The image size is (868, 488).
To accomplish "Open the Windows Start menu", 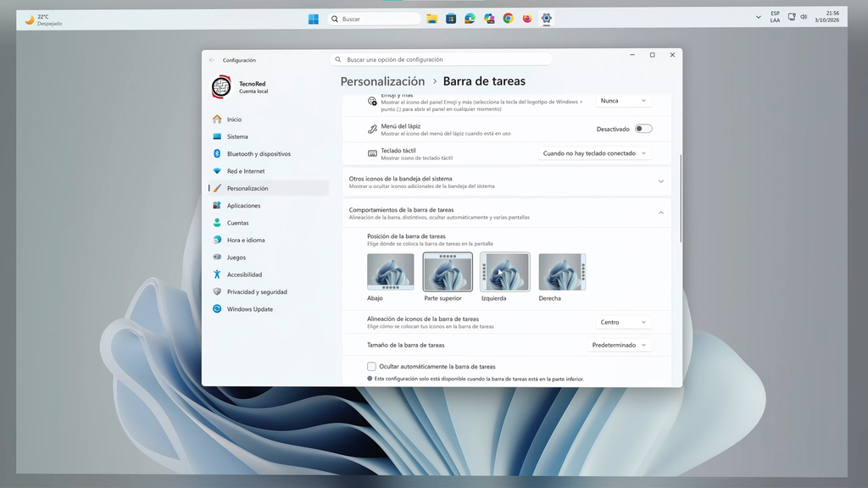I will [314, 19].
